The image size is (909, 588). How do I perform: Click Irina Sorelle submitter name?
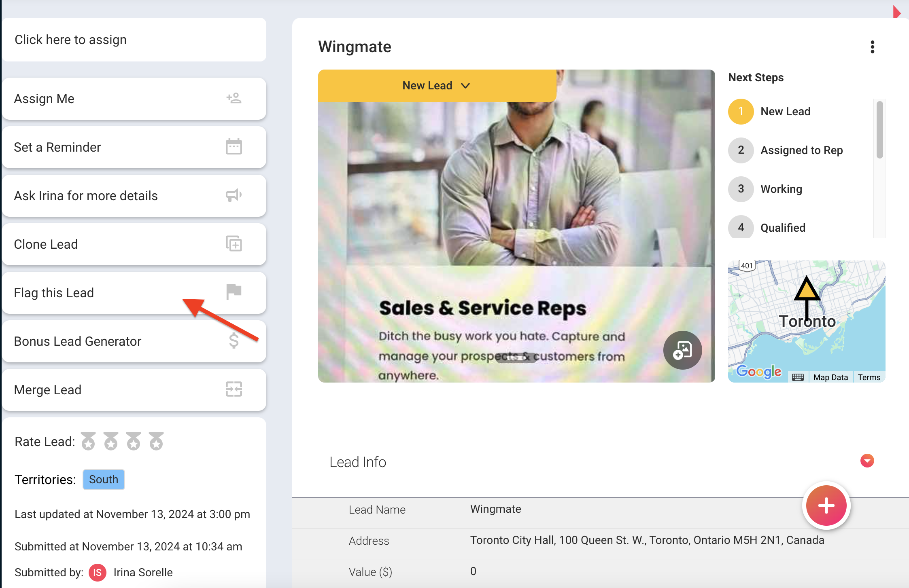[x=143, y=573]
